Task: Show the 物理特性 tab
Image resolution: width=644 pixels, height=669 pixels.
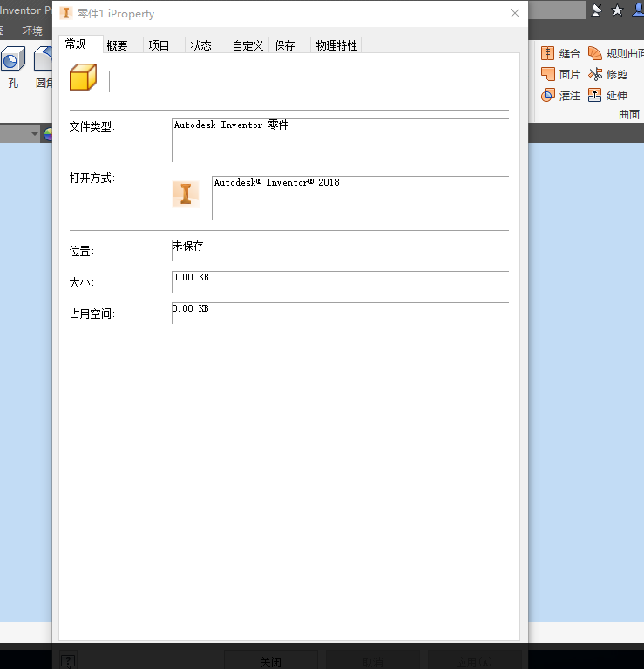Action: point(336,45)
